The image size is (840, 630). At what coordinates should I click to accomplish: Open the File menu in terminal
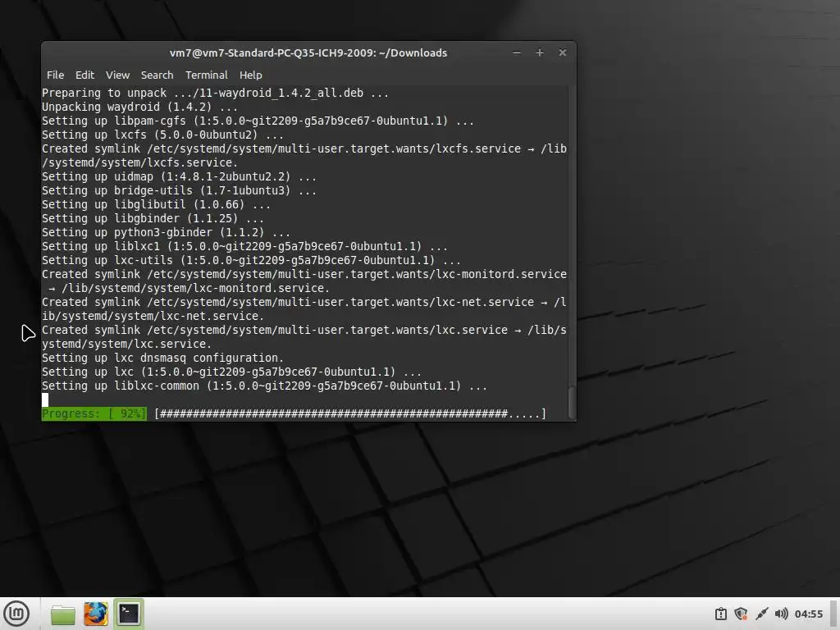coord(55,75)
